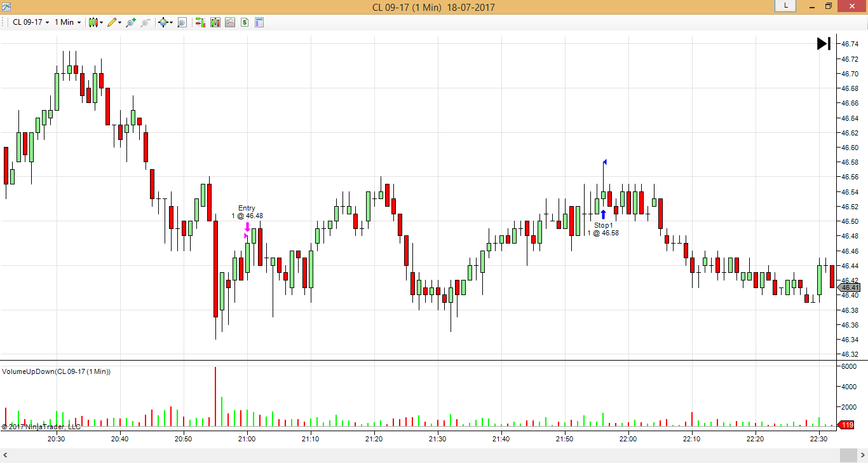The width and height of the screenshot is (868, 463).
Task: Select the "Stop1" execution label text
Action: (604, 225)
